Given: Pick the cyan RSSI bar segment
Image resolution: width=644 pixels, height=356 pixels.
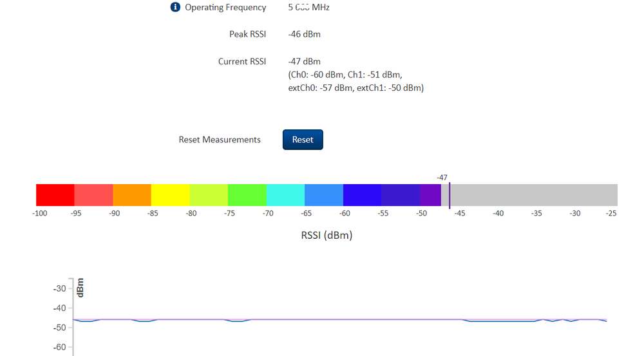Looking at the screenshot, I should tap(285, 194).
